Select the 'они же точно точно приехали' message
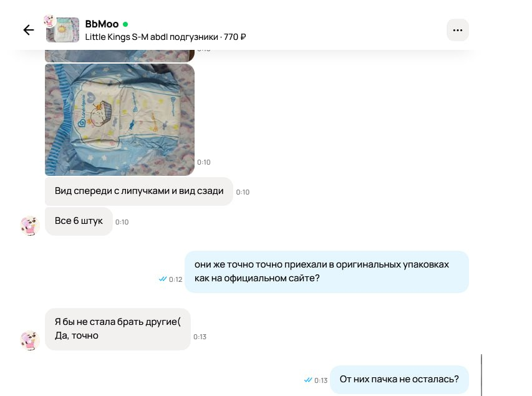This screenshot has width=532, height=396. pyautogui.click(x=327, y=271)
